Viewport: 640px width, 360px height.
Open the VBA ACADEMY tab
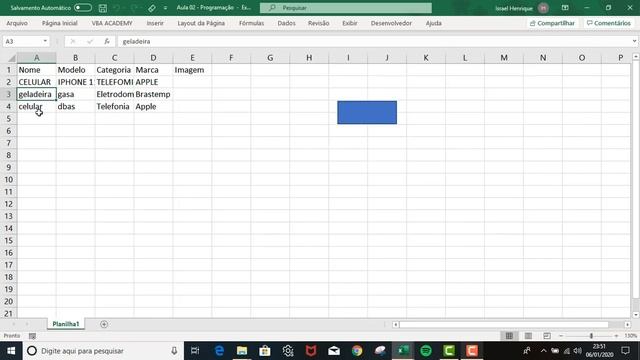[112, 23]
